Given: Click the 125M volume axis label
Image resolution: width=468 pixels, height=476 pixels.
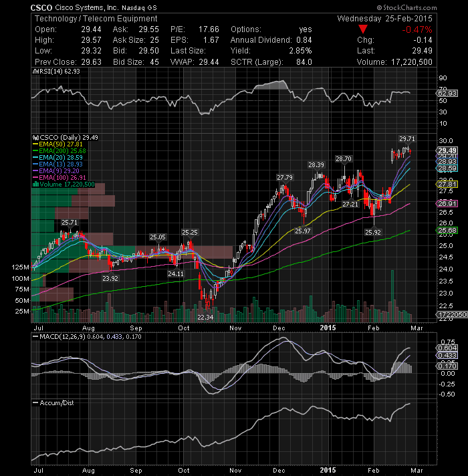Looking at the screenshot, I should [x=21, y=267].
